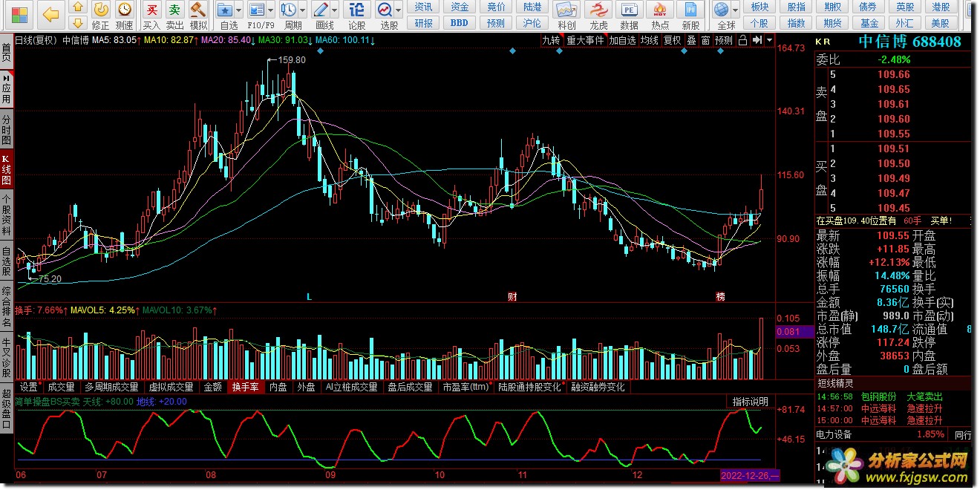Screen dimensions: 980x490
Task: Click 设置 indicator settings button
Action: click(29, 387)
